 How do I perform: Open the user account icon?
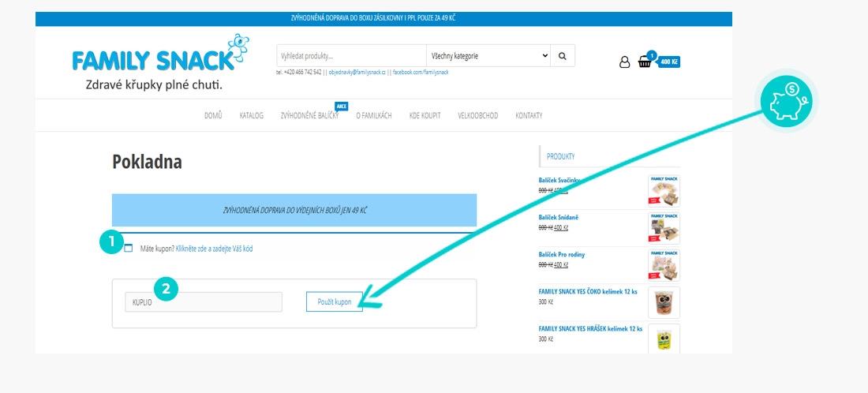[624, 62]
